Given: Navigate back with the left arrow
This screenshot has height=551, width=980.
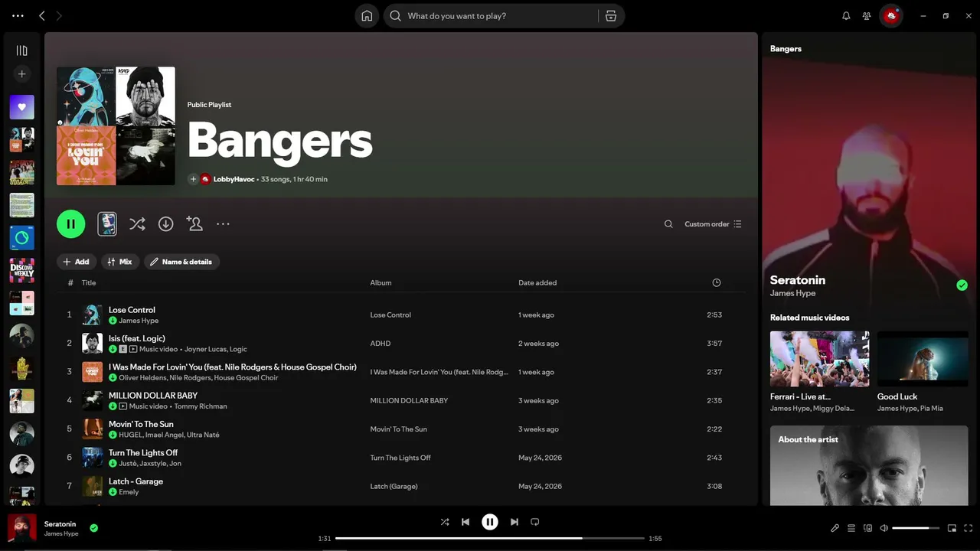Looking at the screenshot, I should click(42, 16).
